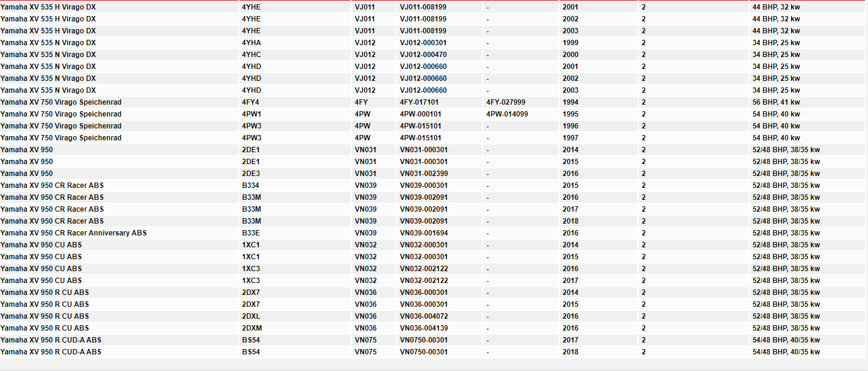The height and width of the screenshot is (371, 868).
Task: Select the B334 model code
Action: pos(250,185)
